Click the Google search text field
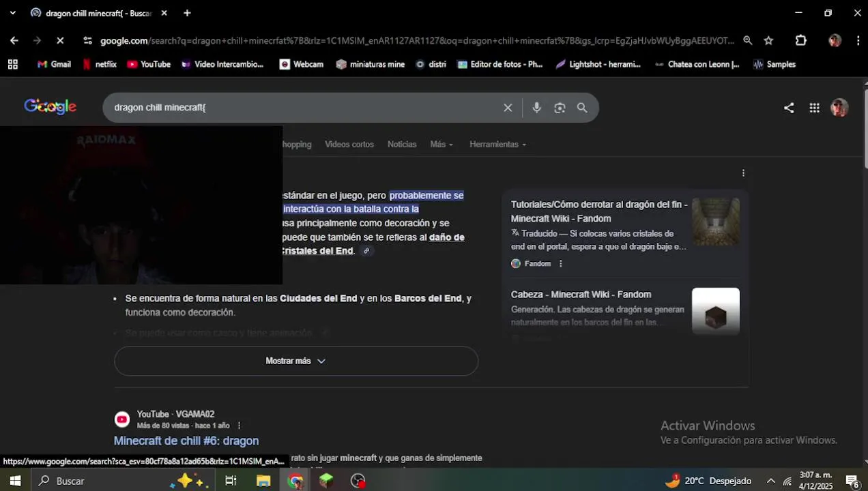This screenshot has height=491, width=868. point(304,108)
